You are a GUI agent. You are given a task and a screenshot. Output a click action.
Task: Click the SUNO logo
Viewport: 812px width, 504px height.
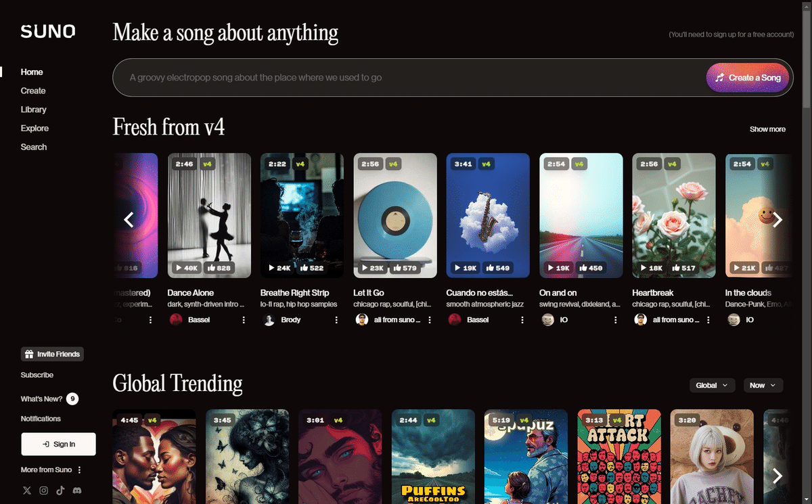48,31
